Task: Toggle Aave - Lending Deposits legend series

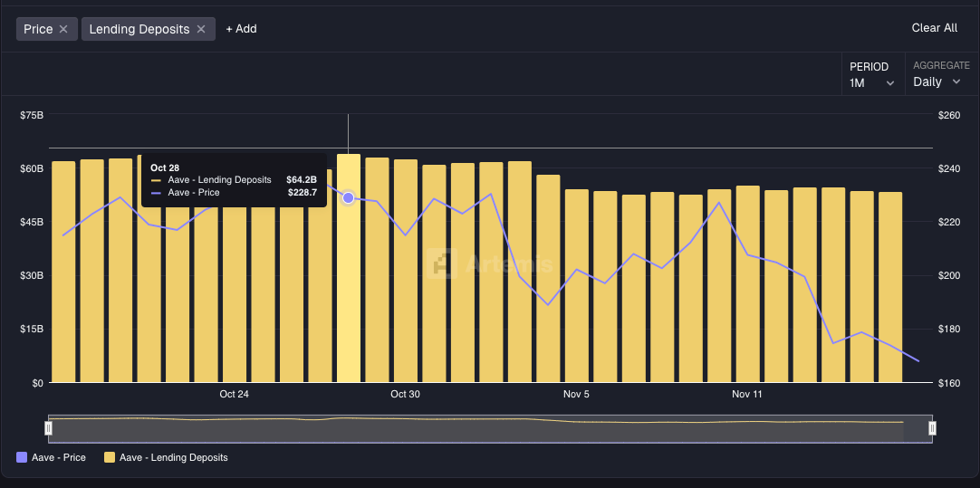Action: click(173, 458)
